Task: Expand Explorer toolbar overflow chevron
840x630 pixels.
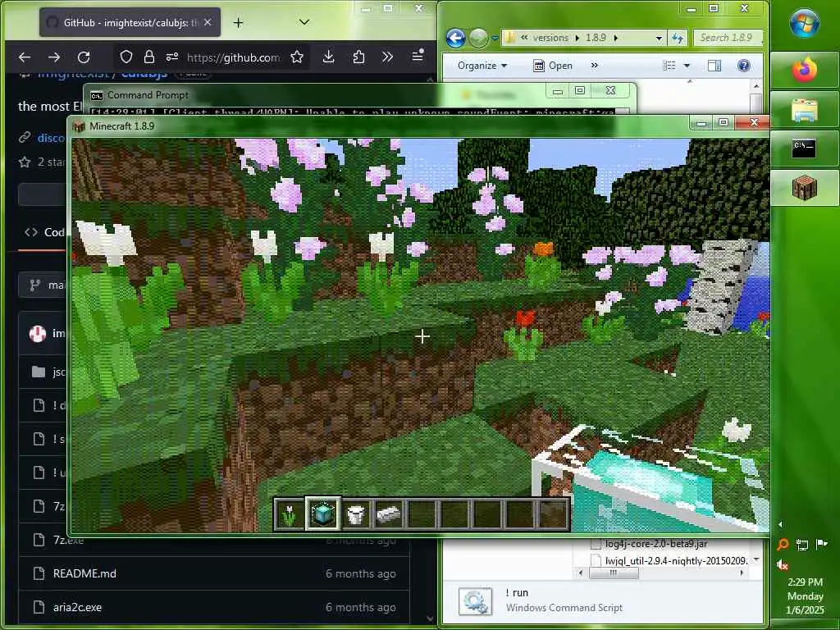Action: [594, 66]
